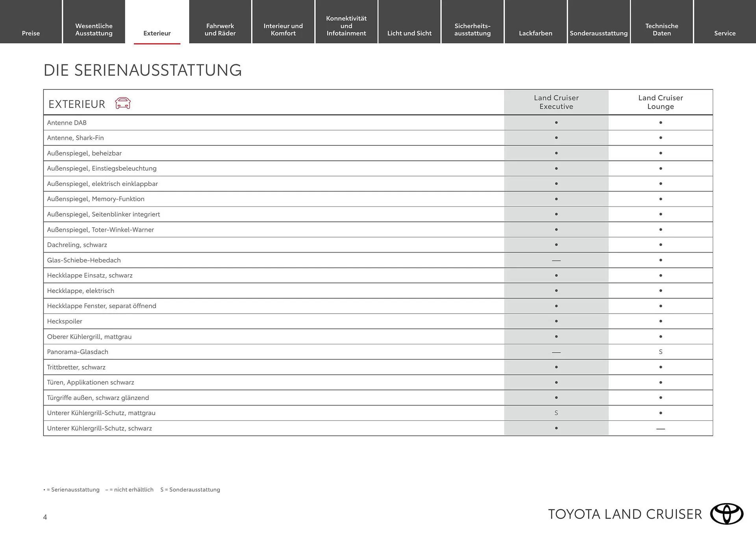756x535 pixels.
Task: Open Sicherheitsausstattung
Action: pos(472,30)
